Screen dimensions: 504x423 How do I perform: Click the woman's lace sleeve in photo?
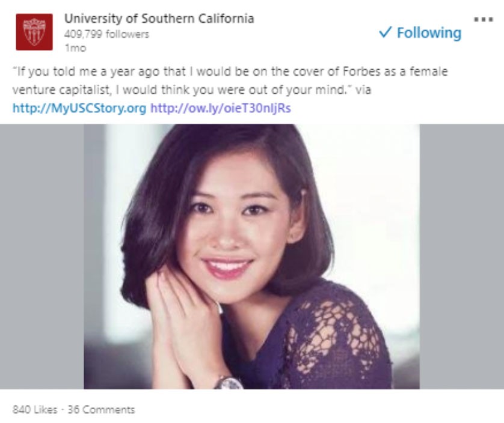tap(337, 336)
